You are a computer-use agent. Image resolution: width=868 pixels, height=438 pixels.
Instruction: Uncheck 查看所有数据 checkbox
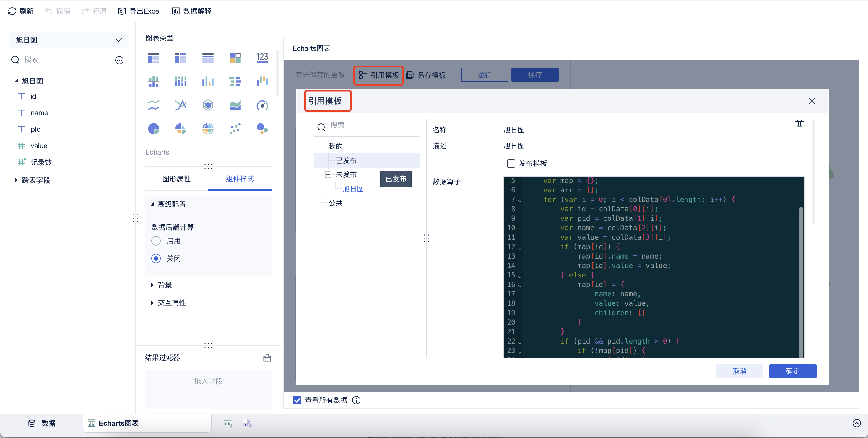297,400
